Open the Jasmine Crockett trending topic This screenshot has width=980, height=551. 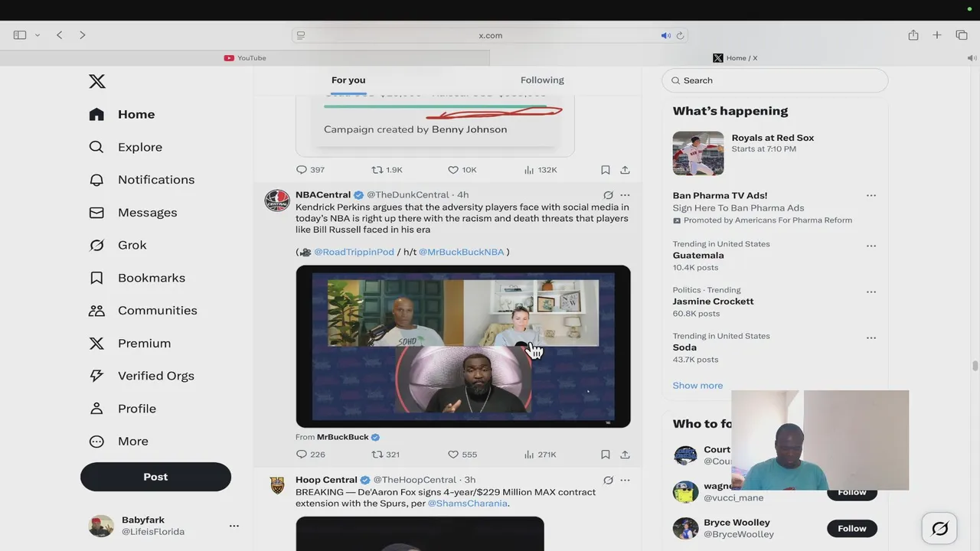point(713,302)
